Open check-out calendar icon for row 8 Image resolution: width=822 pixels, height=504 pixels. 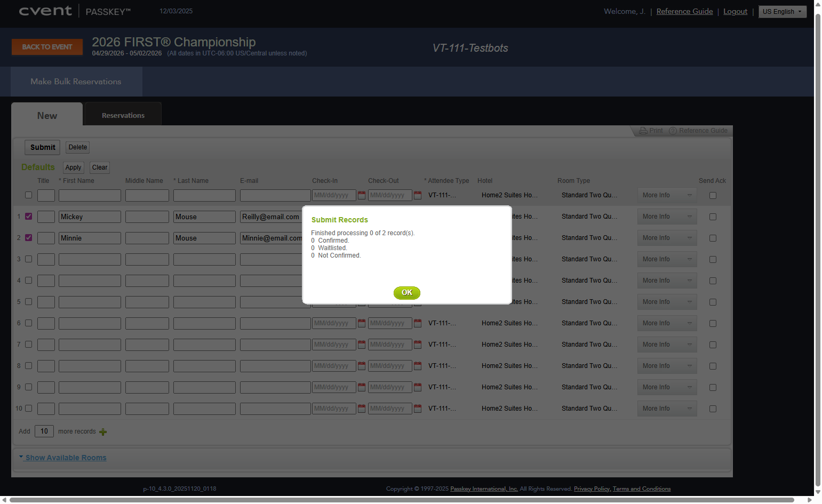pyautogui.click(x=418, y=366)
